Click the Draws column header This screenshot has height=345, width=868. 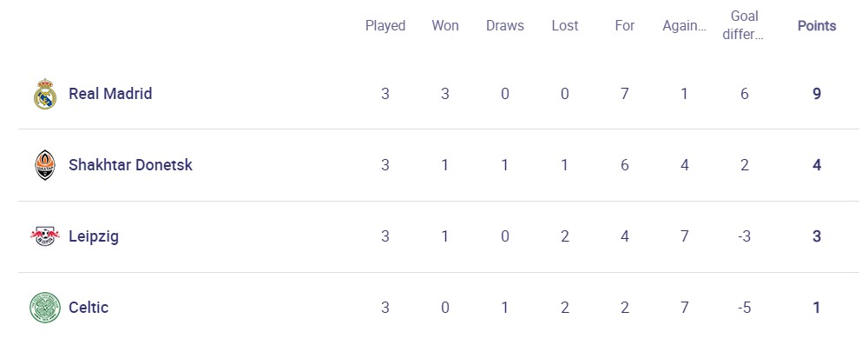[x=505, y=25]
